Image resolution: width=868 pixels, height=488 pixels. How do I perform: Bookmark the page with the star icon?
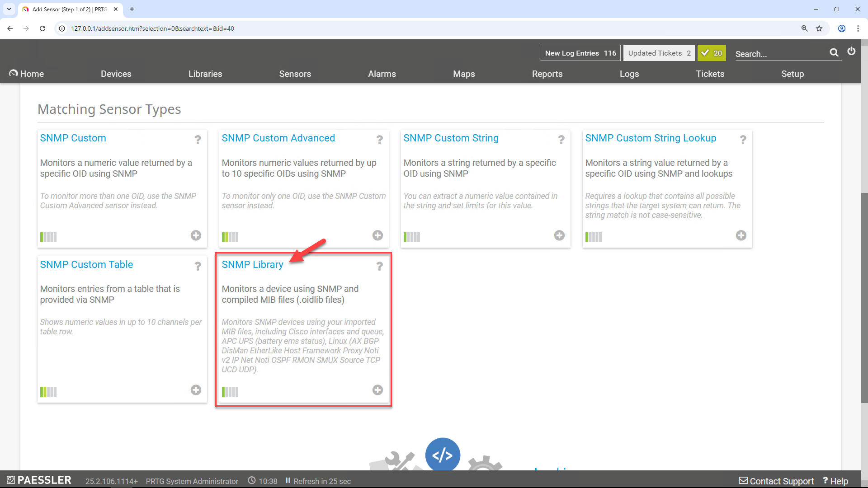tap(819, 28)
